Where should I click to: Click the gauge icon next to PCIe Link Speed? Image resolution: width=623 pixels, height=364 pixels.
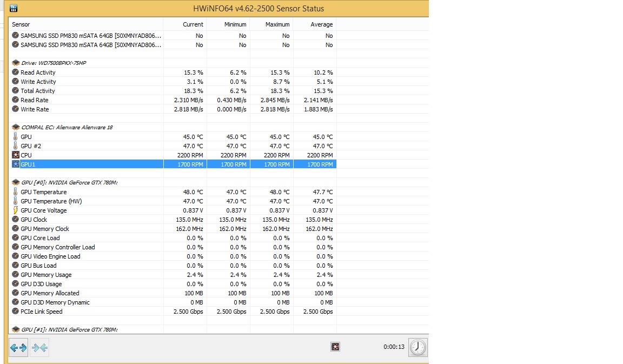pos(16,311)
